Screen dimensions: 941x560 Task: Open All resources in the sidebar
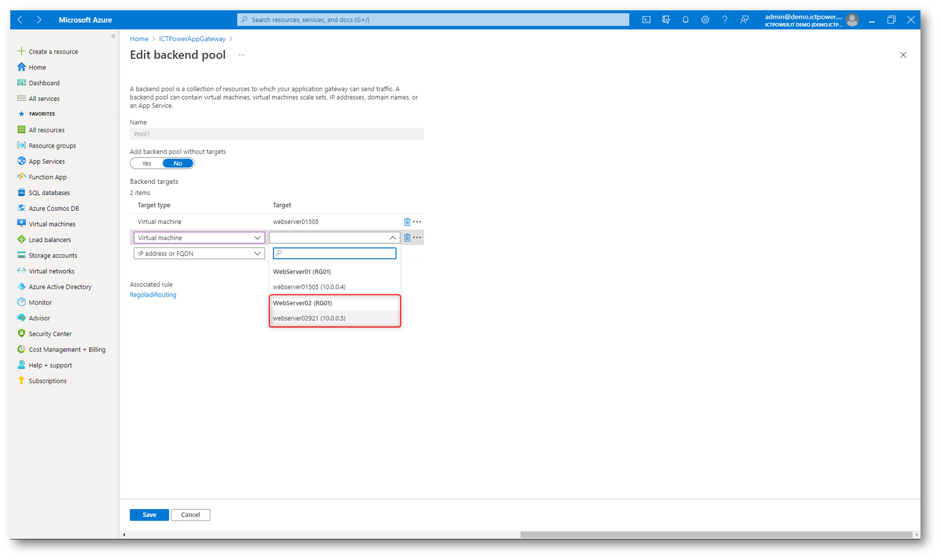tap(47, 130)
